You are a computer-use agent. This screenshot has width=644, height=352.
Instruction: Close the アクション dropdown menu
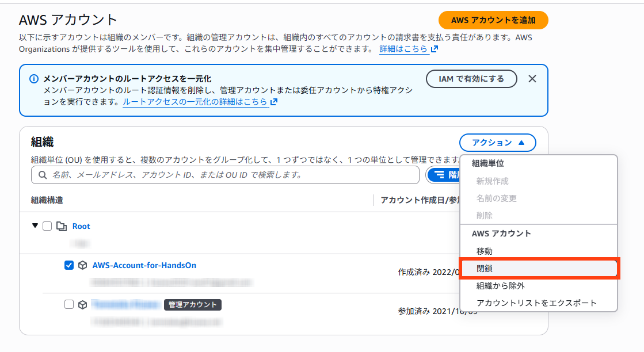(498, 143)
